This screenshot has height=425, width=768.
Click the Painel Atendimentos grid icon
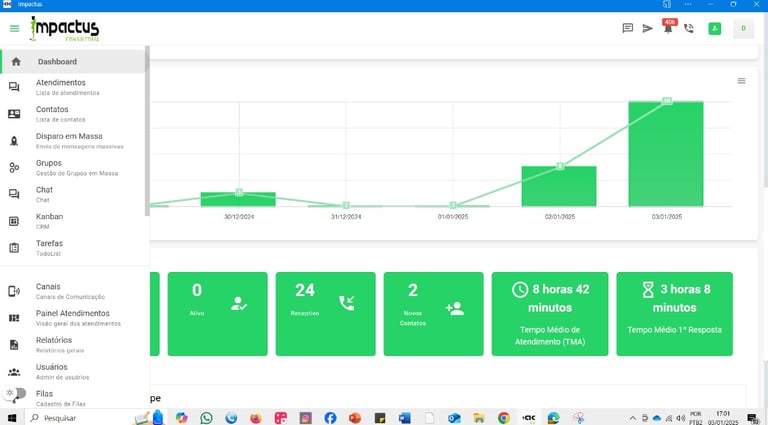[14, 318]
